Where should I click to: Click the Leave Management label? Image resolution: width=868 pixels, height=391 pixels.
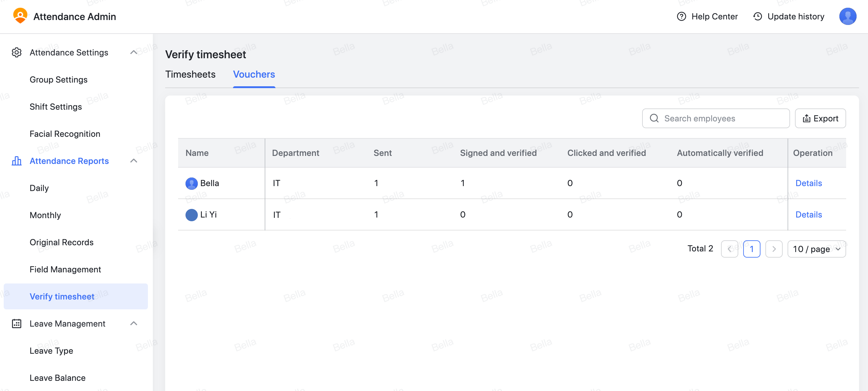pos(67,324)
